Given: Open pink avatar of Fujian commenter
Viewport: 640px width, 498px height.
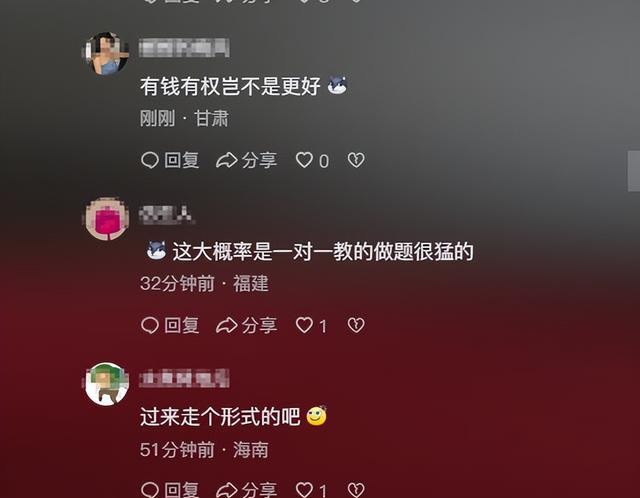Looking at the screenshot, I should pos(107,219).
